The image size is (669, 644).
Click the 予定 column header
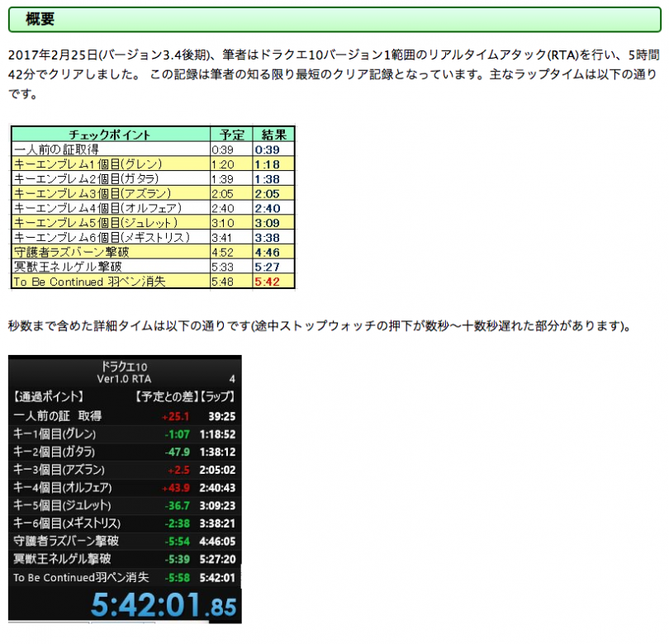coord(232,135)
